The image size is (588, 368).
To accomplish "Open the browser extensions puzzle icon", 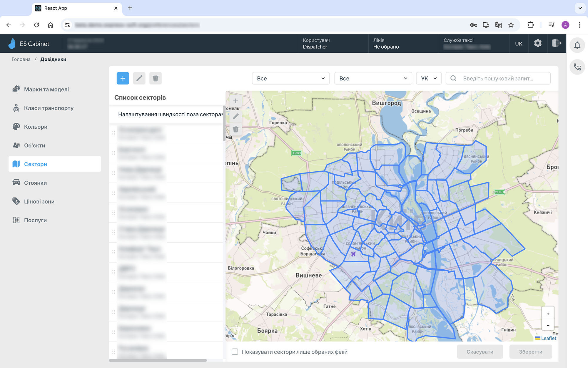I will coord(531,25).
